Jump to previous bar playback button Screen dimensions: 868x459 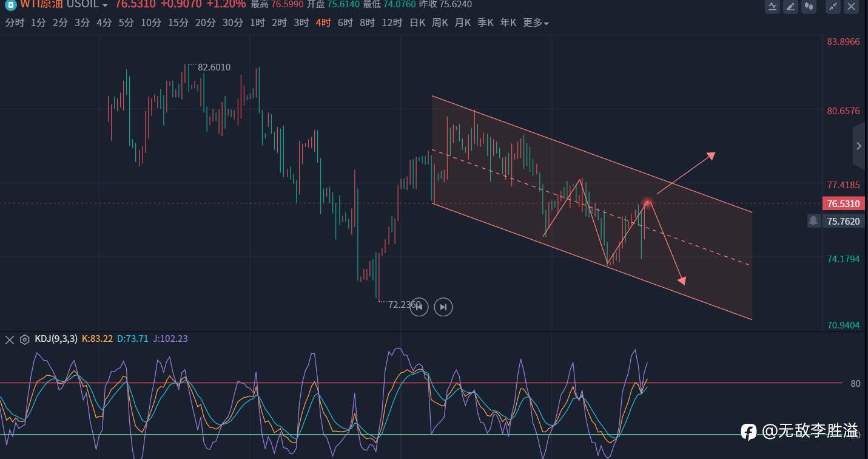point(419,307)
